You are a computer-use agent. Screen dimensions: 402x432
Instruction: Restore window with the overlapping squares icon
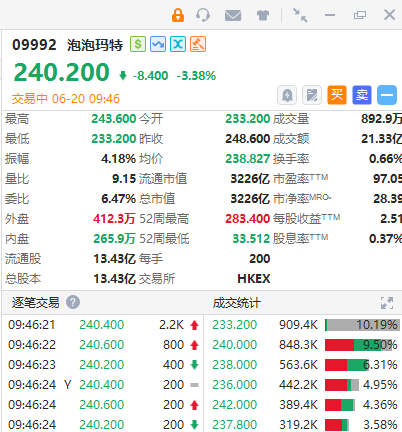point(360,15)
